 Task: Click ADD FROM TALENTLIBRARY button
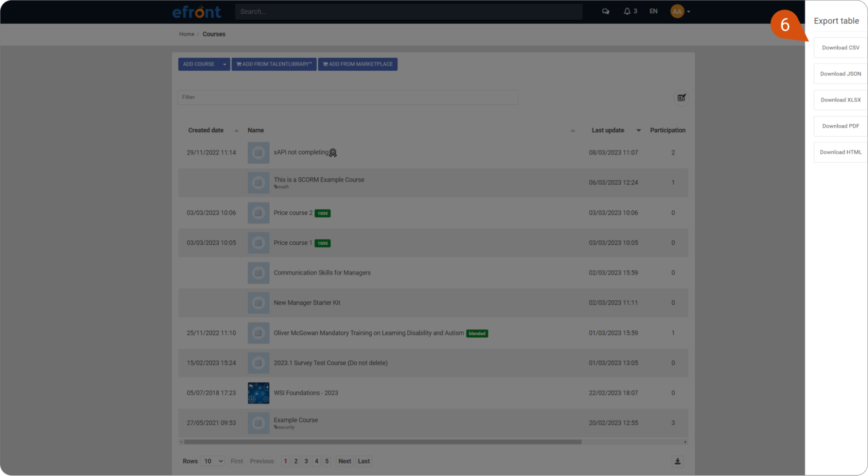point(274,64)
